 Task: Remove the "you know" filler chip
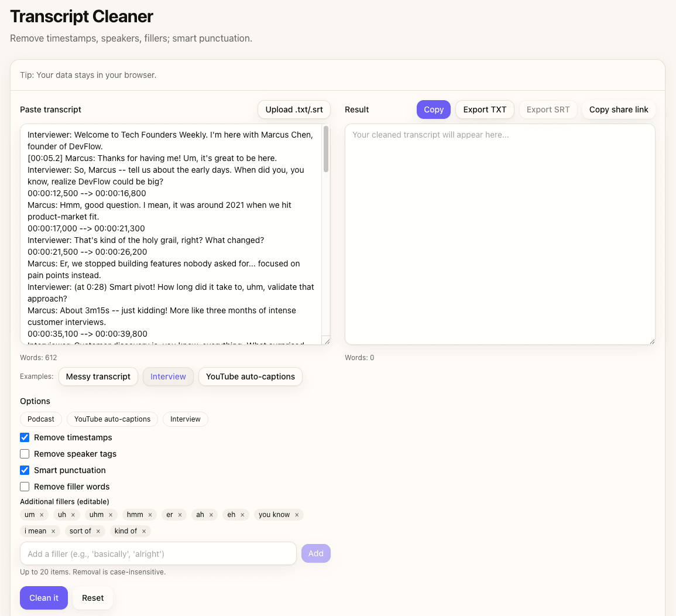[296, 514]
